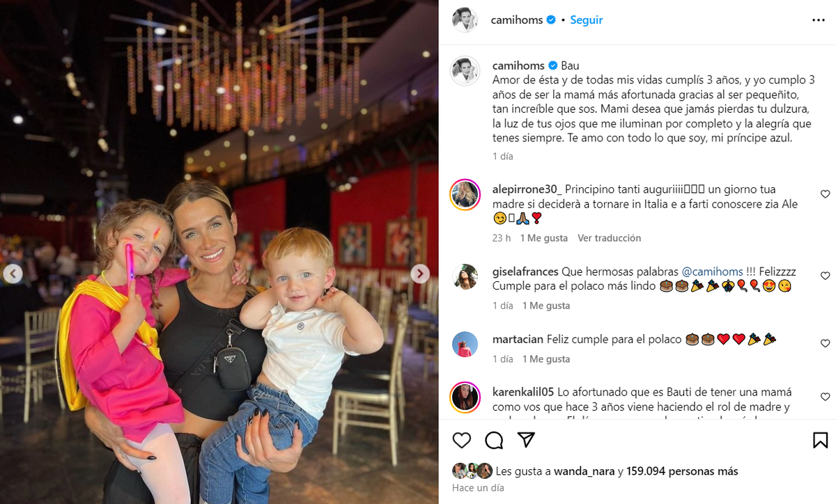836x504 pixels.
Task: Open martacian profile avatar
Action: [x=465, y=345]
